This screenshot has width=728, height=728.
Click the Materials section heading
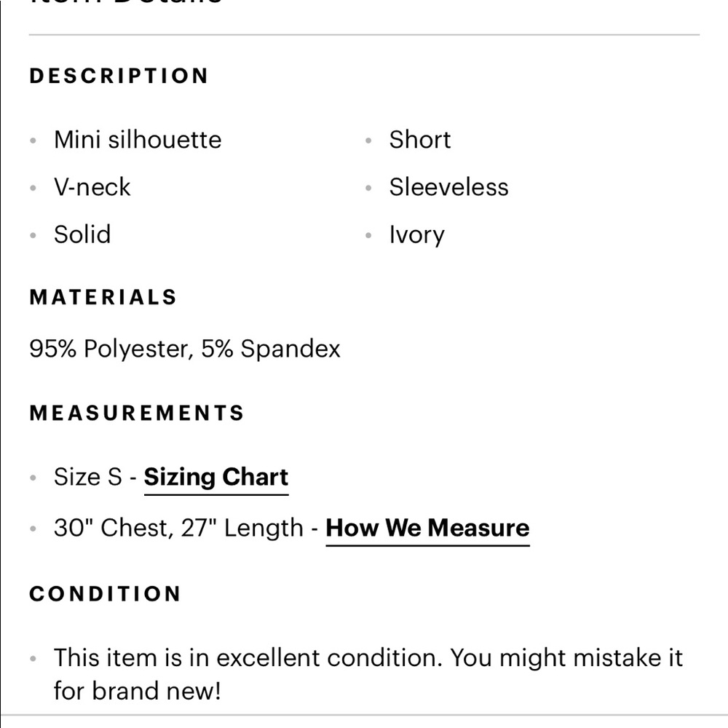pos(103,297)
